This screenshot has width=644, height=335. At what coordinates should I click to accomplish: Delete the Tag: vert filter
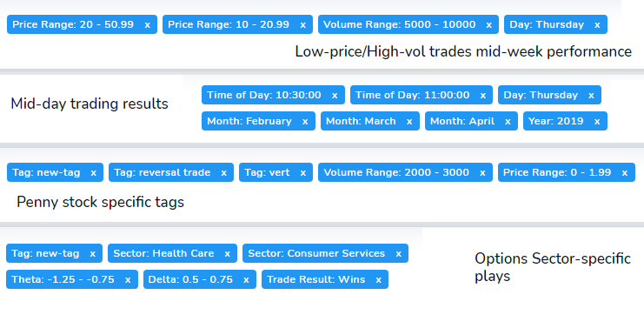(x=302, y=173)
